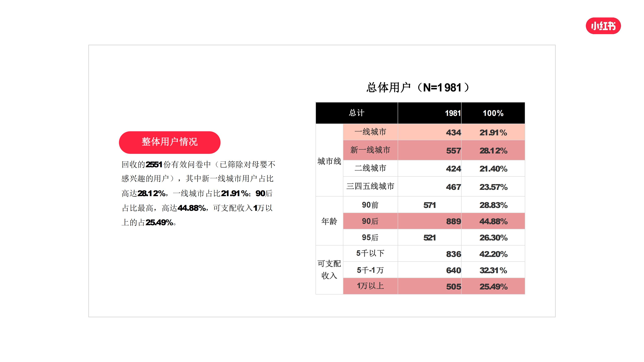
Task: Click 21.91% in the paragraph text
Action: (x=235, y=193)
